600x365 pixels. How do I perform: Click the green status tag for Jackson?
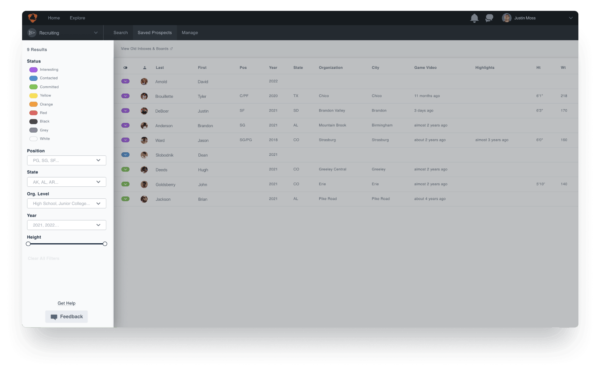[x=125, y=199]
